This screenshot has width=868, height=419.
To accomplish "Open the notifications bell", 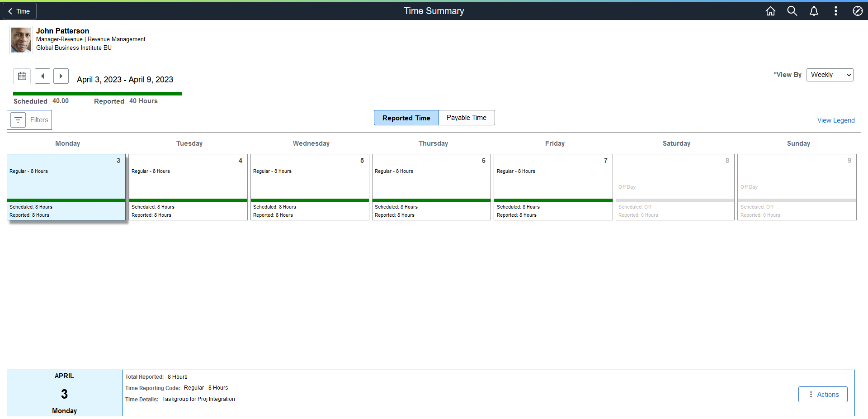I will click(814, 11).
